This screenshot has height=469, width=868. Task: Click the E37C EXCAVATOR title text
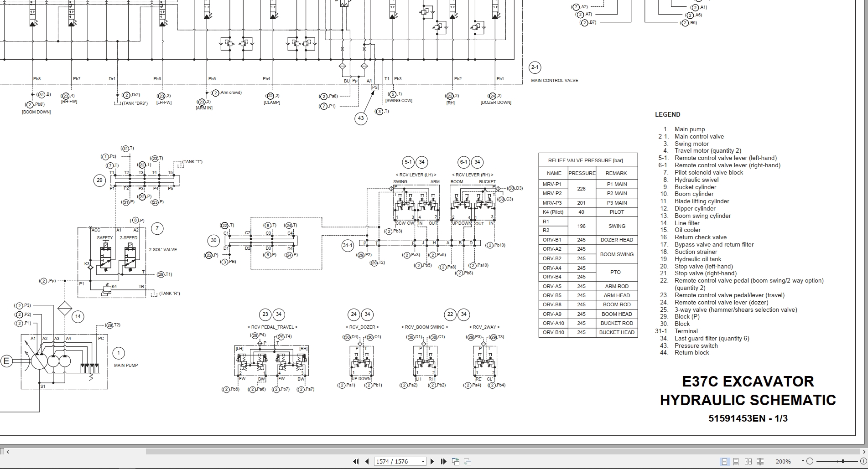click(748, 381)
